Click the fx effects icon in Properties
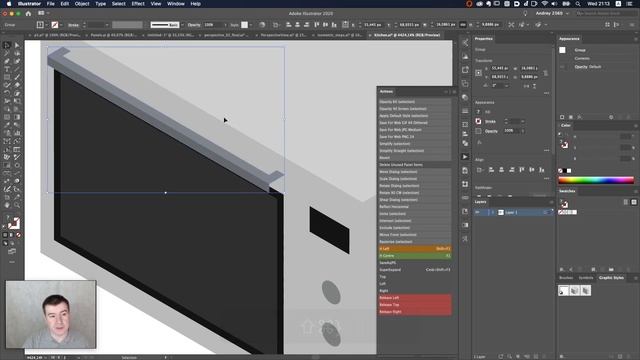 tap(479, 142)
